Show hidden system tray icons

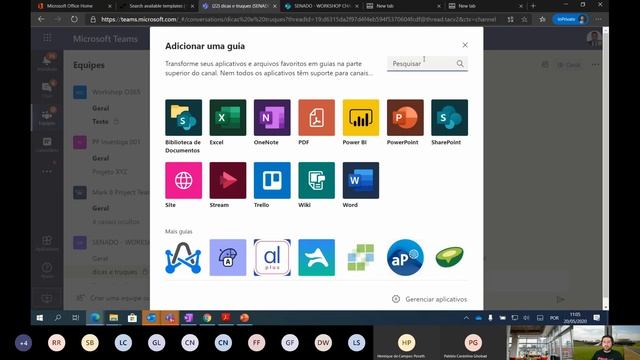(466, 318)
